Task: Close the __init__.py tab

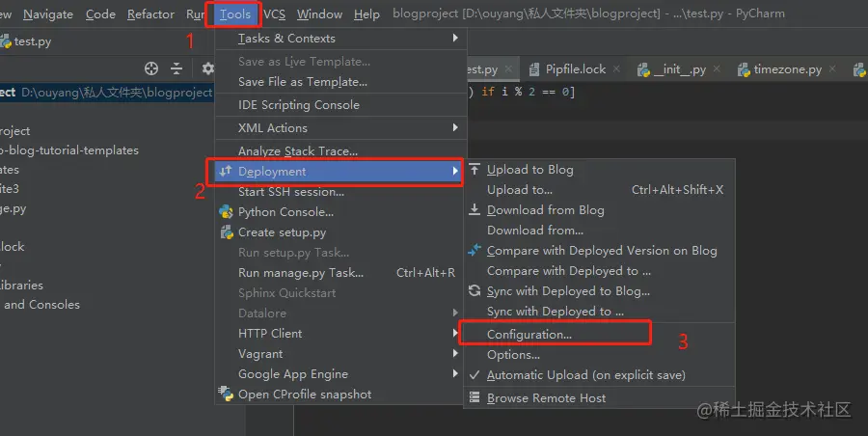Action: pyautogui.click(x=717, y=68)
